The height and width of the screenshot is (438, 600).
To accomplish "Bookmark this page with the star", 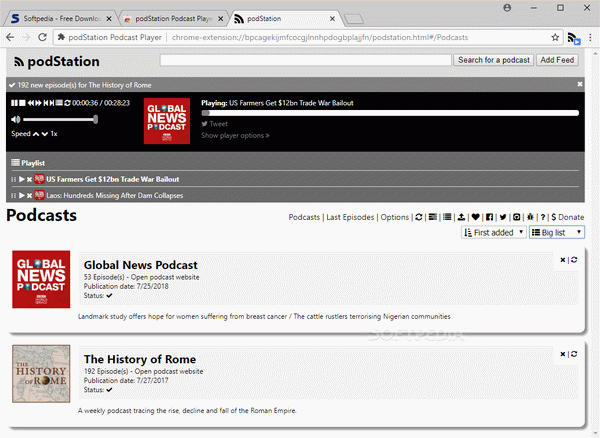I will [555, 37].
